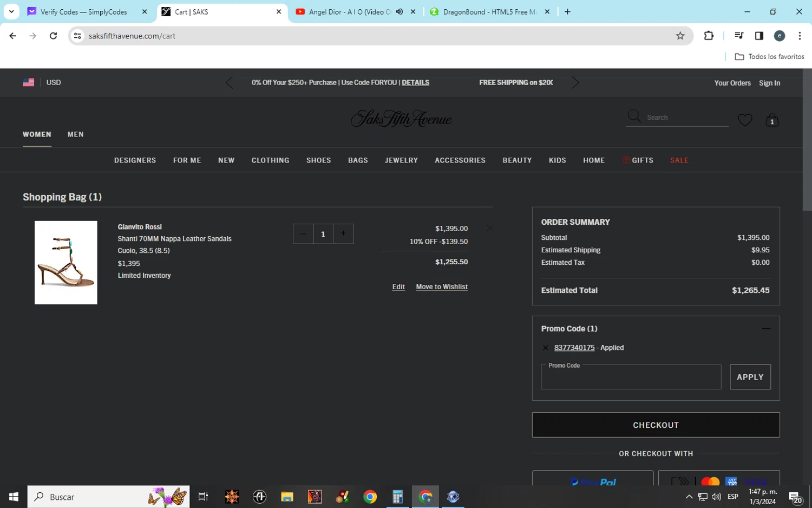Open the BEAUTY menu
The width and height of the screenshot is (812, 508).
pyautogui.click(x=517, y=160)
